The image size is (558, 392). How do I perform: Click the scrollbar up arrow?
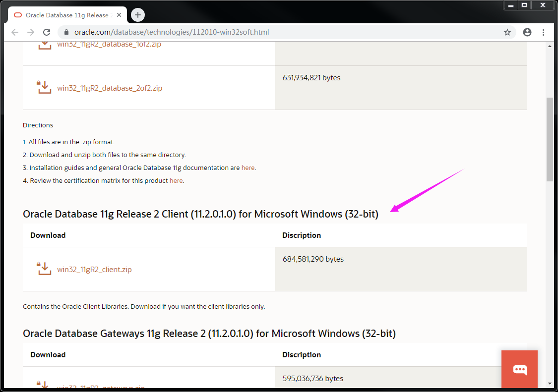550,46
